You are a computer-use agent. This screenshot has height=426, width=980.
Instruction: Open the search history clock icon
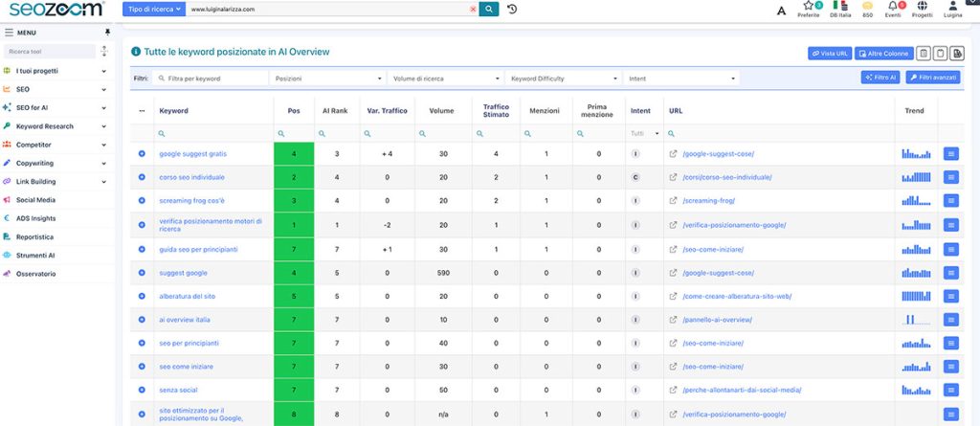pos(512,10)
